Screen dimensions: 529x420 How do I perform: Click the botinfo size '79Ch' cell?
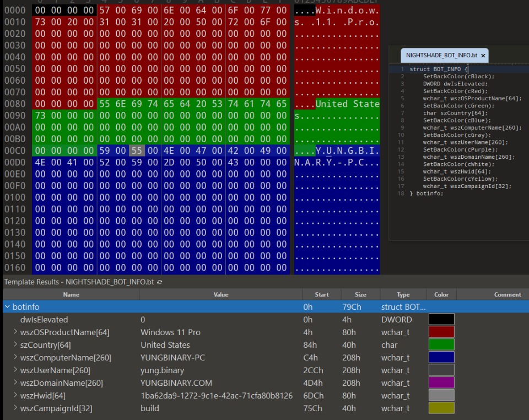click(352, 307)
